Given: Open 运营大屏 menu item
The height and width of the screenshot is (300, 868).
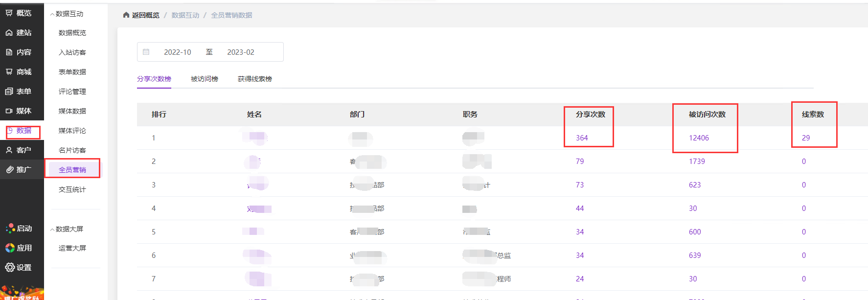Looking at the screenshot, I should click(72, 248).
